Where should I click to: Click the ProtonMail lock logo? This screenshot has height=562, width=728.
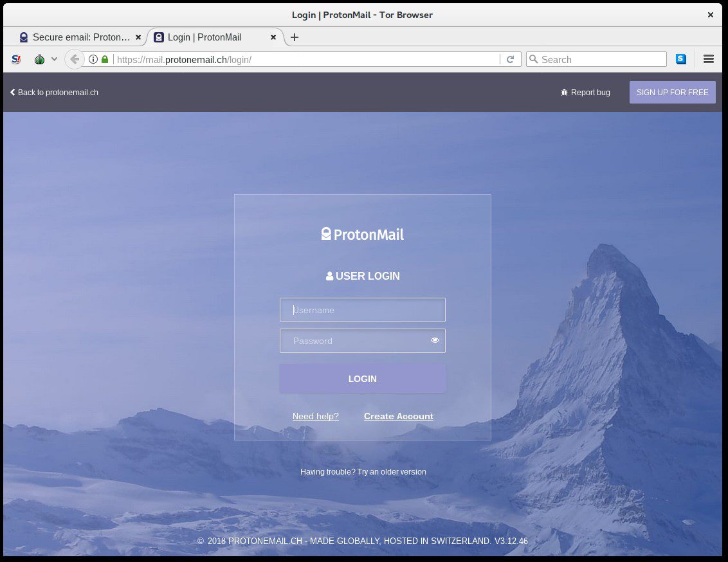(325, 233)
